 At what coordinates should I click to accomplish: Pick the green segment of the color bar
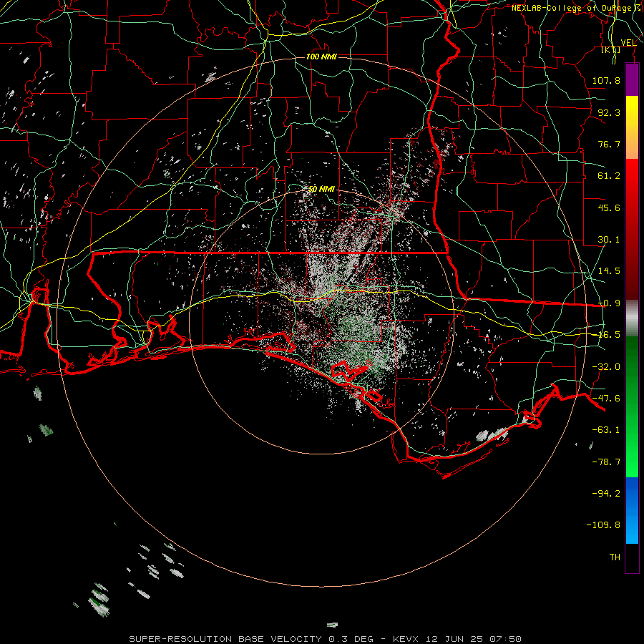(x=632, y=406)
